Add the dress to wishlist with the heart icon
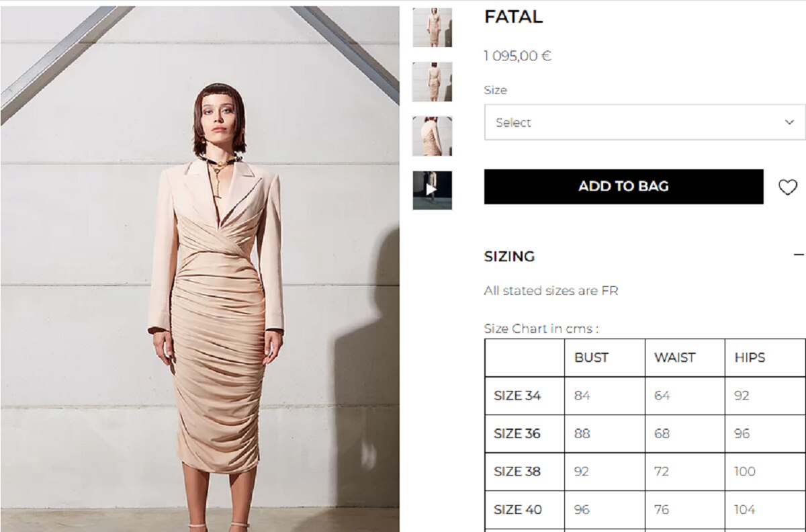The width and height of the screenshot is (806, 532). pyautogui.click(x=788, y=187)
